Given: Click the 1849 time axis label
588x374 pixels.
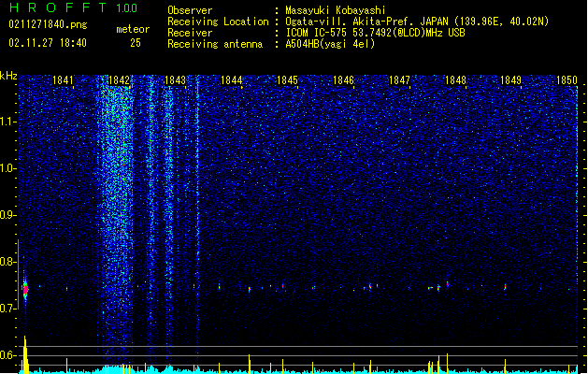Looking at the screenshot, I should (x=510, y=80).
